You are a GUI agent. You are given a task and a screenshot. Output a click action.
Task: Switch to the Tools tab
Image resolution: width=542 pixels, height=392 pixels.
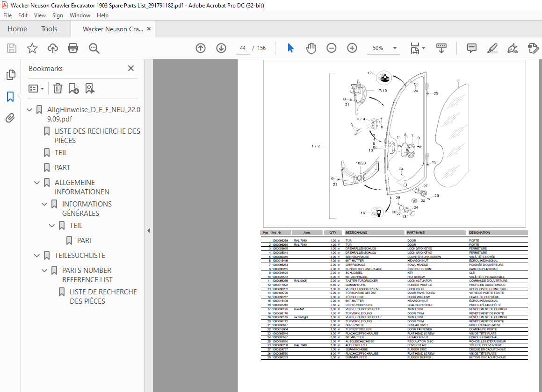pos(49,29)
